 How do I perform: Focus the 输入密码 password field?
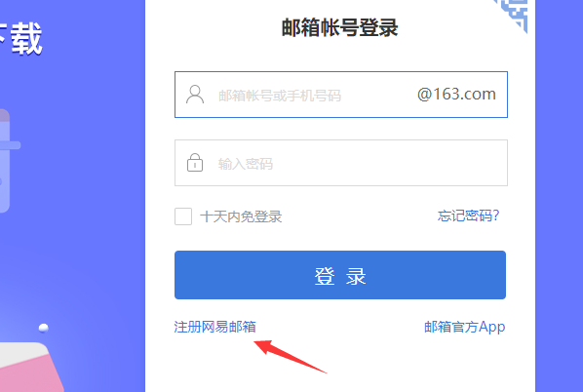point(341,163)
